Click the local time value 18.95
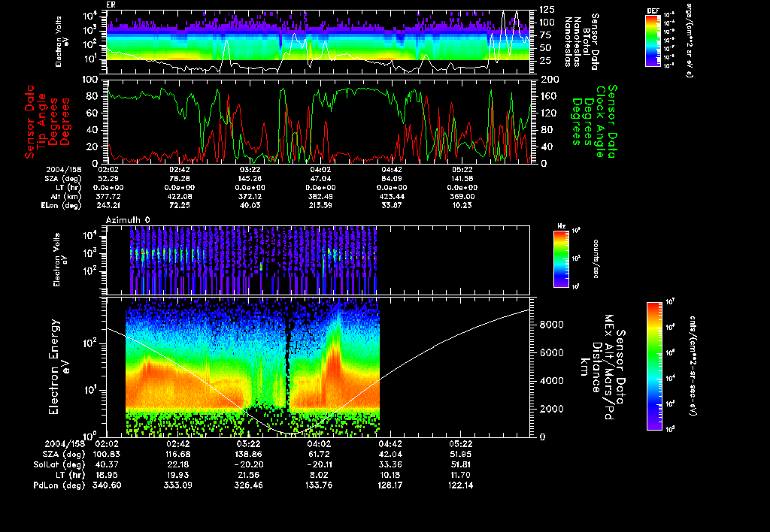This screenshot has height=532, width=770. pos(106,475)
